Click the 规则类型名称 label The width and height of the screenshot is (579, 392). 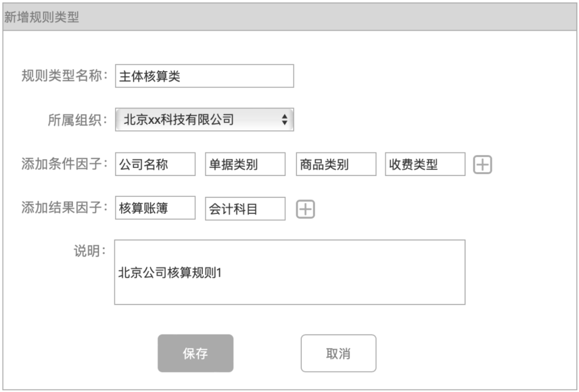(65, 76)
